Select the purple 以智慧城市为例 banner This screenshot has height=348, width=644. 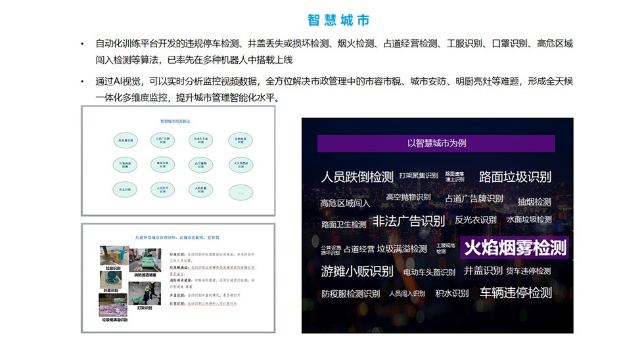[436, 144]
